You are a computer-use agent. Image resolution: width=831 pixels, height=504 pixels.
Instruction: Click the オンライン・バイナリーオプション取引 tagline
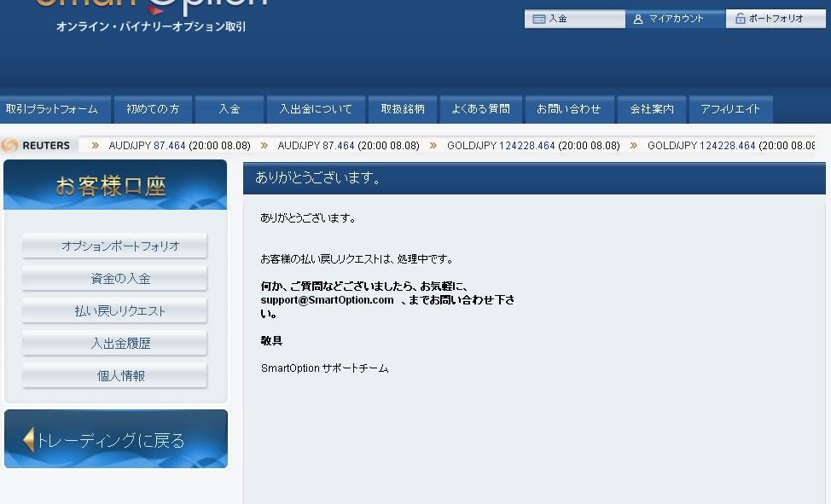[x=151, y=26]
